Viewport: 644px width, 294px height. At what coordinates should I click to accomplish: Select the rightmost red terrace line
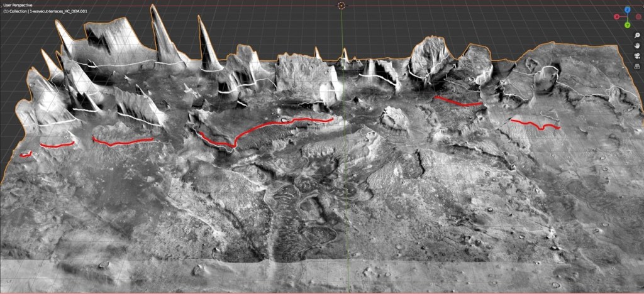(x=535, y=124)
